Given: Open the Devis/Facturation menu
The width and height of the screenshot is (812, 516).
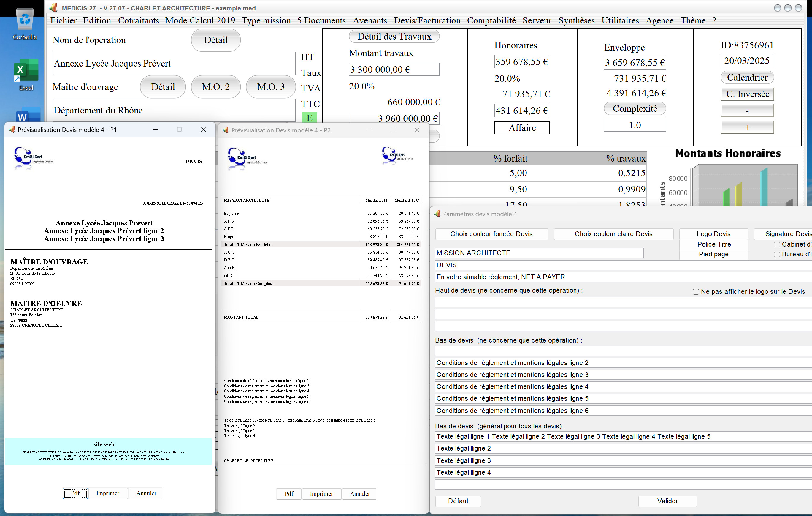Looking at the screenshot, I should click(427, 20).
